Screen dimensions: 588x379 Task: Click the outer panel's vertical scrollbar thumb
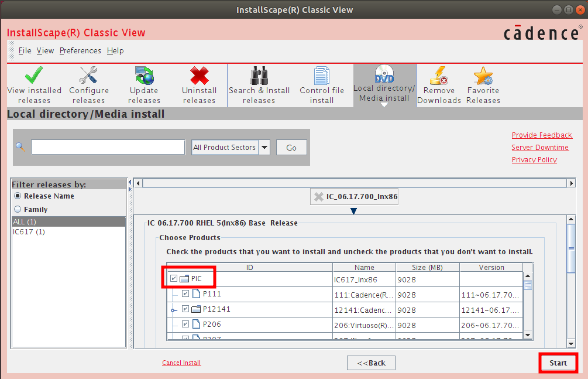pos(571,248)
